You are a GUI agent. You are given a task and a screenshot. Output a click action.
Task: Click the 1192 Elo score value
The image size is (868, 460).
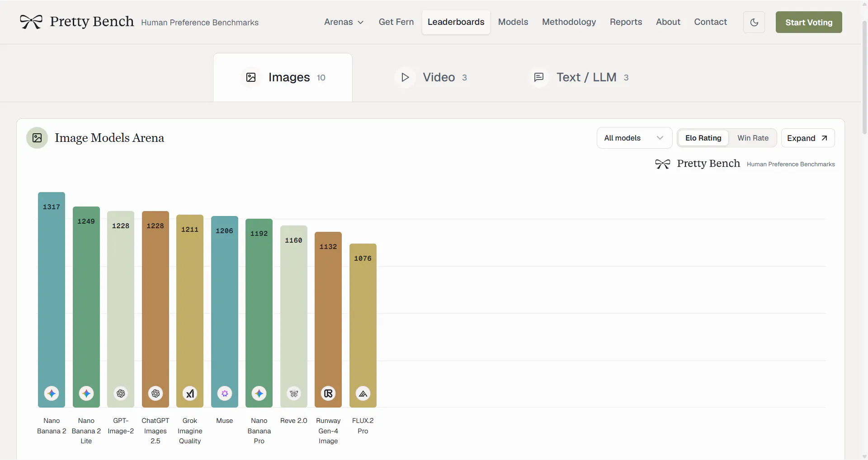259,234
